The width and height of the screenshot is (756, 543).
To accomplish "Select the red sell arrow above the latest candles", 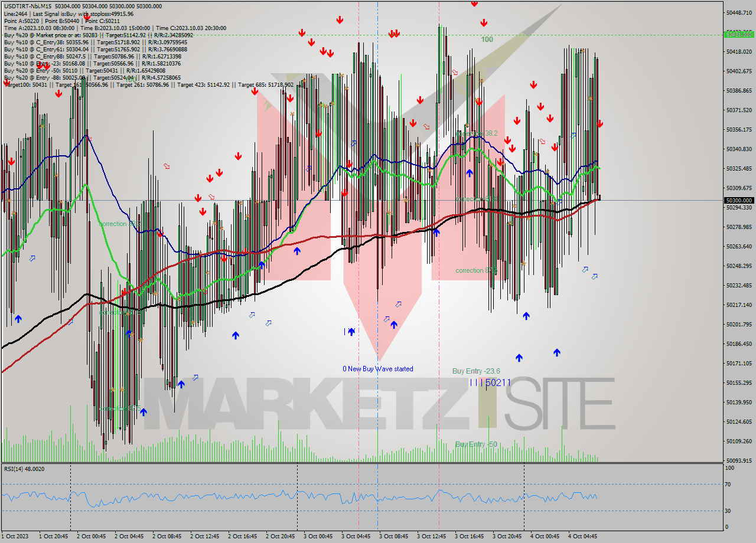I will (600, 125).
